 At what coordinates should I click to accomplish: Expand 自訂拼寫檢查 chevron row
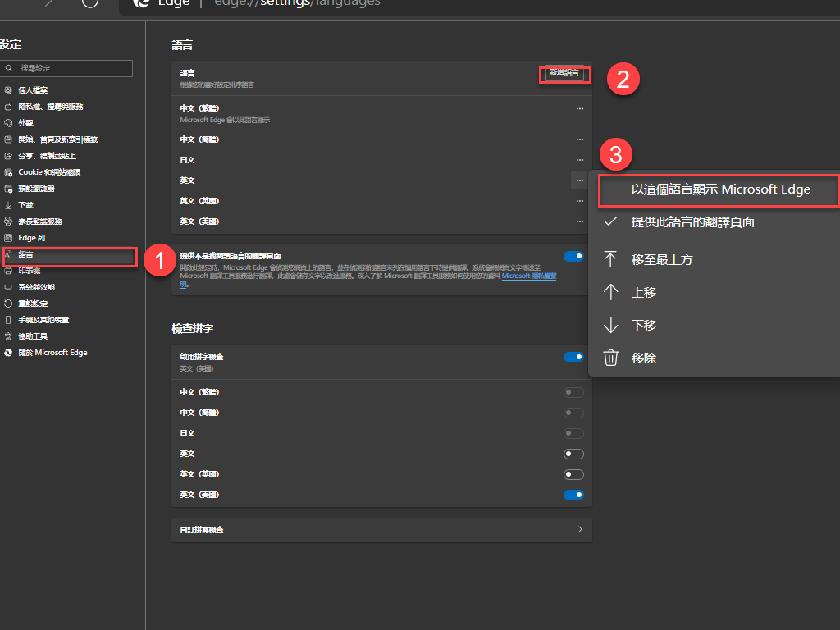381,530
